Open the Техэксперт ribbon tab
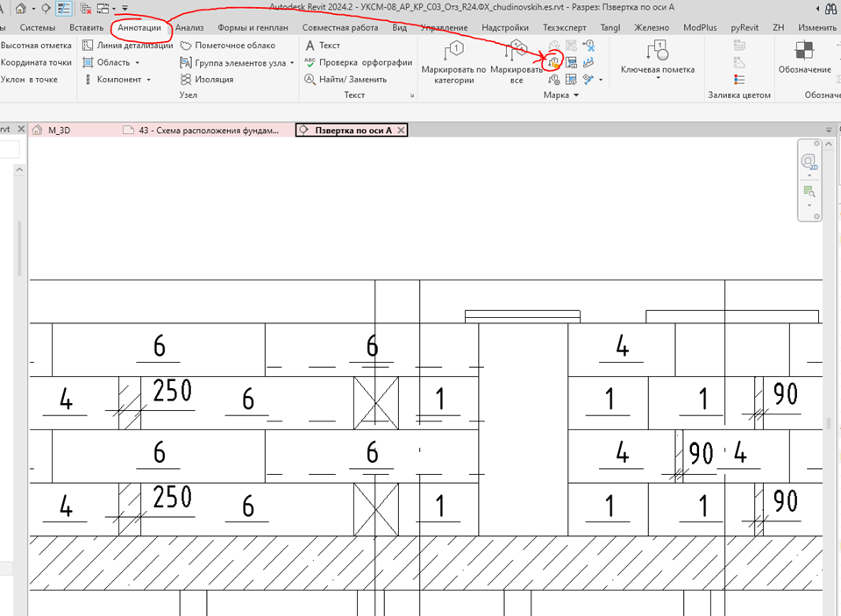The height and width of the screenshot is (616, 841). (564, 27)
